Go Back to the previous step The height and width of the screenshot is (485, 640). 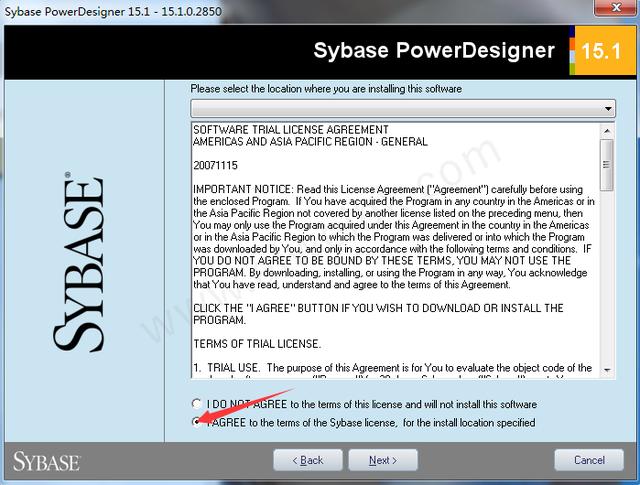click(308, 460)
